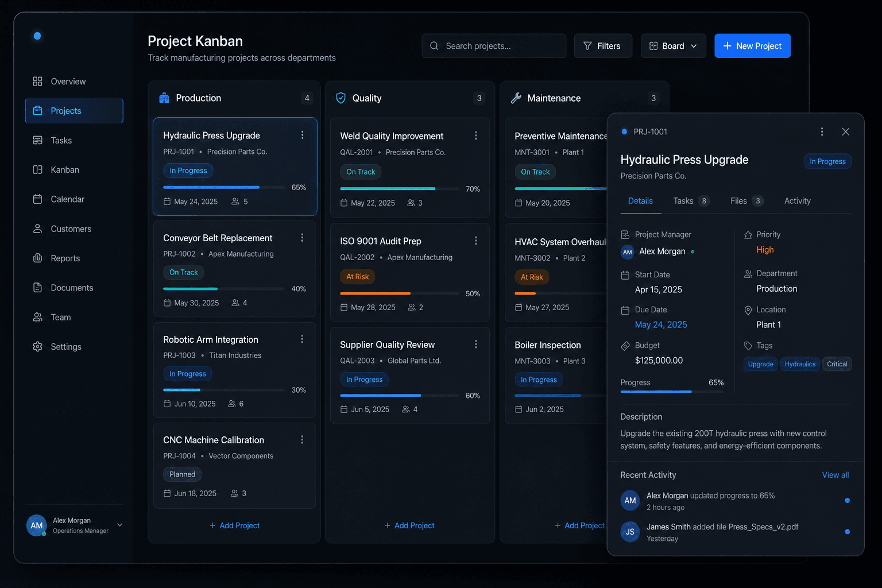Open the Kanban sidebar icon
Image resolution: width=882 pixels, height=588 pixels.
point(37,170)
